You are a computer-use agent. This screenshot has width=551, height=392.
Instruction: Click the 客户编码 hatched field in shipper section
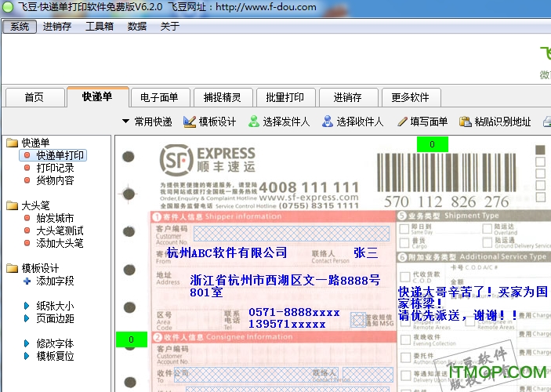[x=292, y=234]
